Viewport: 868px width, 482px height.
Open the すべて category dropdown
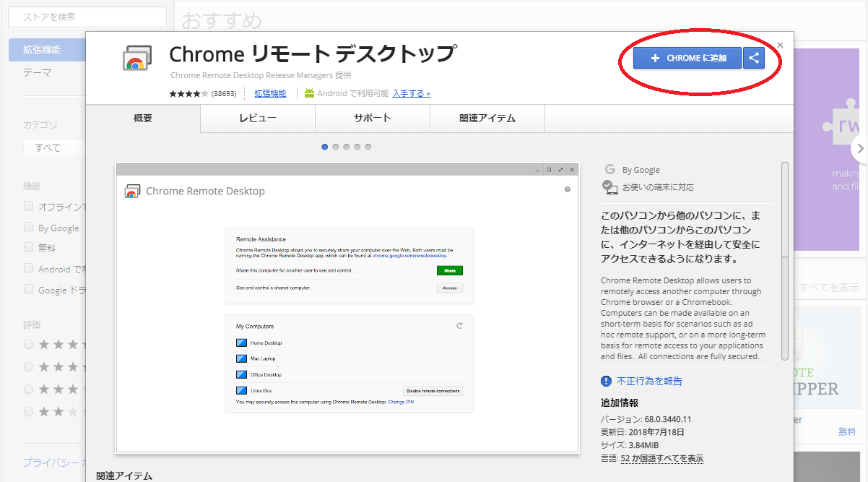pyautogui.click(x=55, y=147)
